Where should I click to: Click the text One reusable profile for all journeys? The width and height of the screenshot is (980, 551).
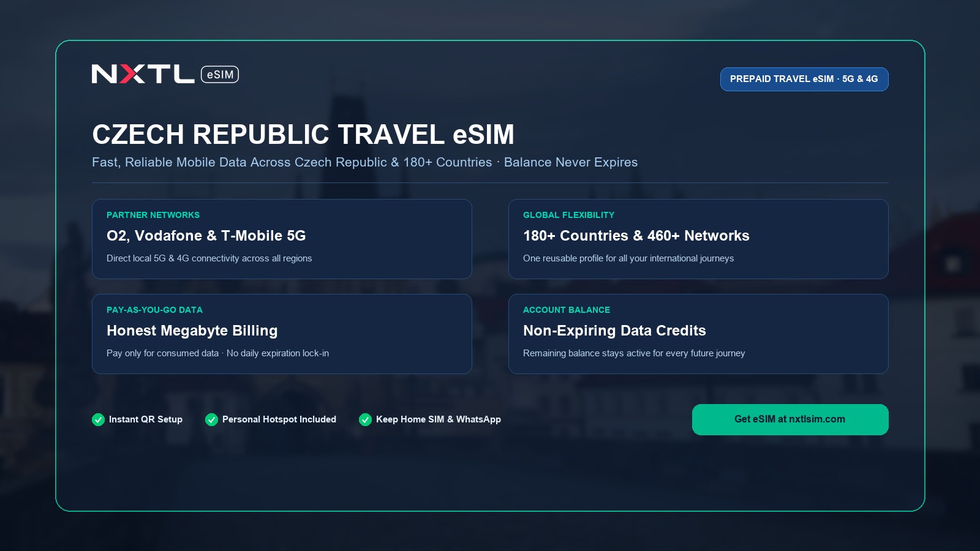[x=628, y=258]
